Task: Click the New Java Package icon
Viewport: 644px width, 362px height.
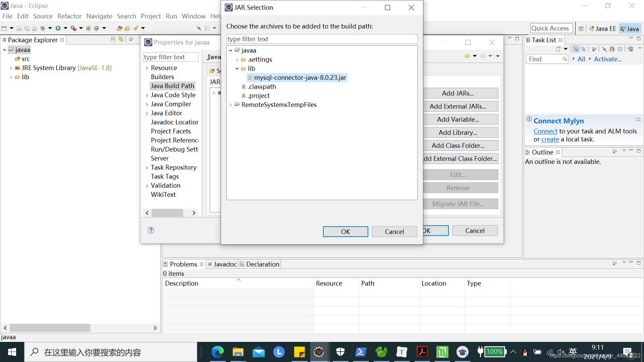Action: (x=89, y=28)
